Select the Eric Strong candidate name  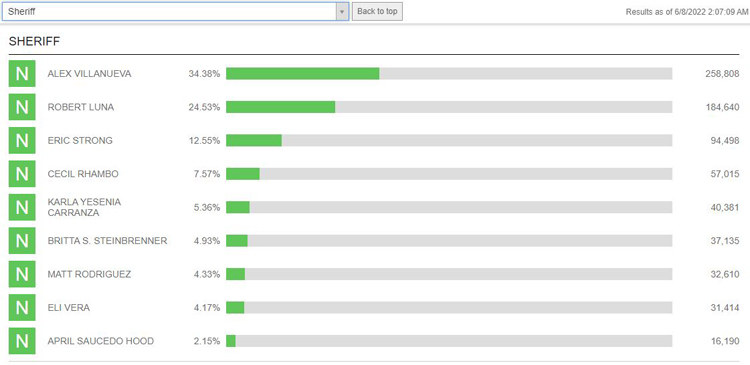click(80, 141)
